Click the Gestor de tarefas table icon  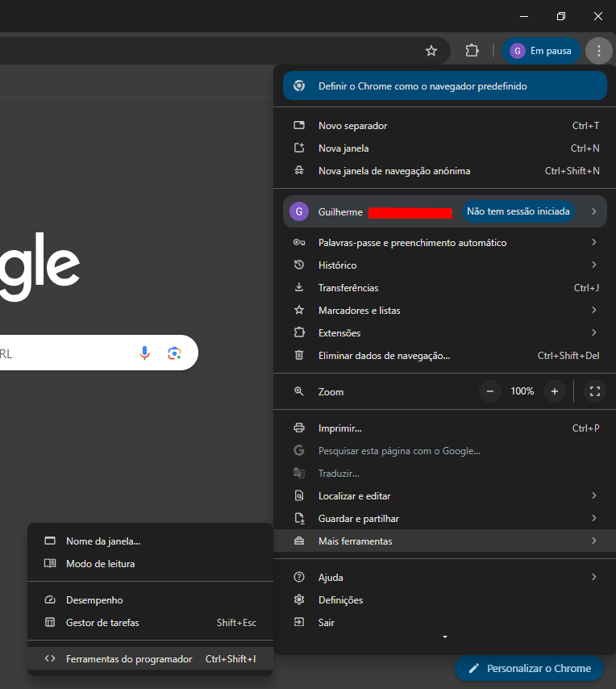point(50,622)
